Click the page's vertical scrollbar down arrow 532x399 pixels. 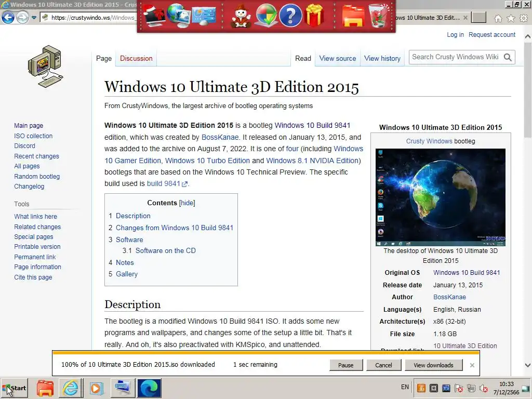tap(528, 365)
